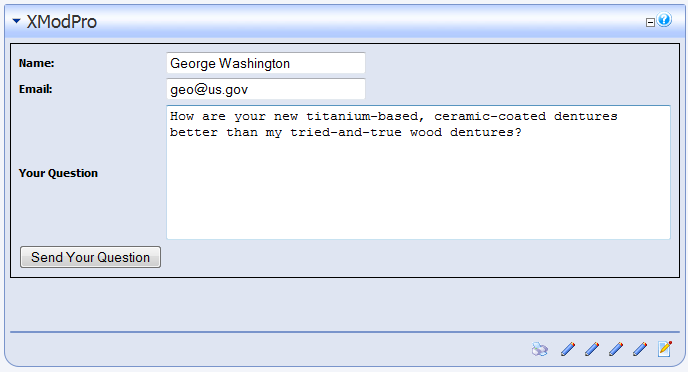688x372 pixels.
Task: Click the 'Email:' field label
Action: coord(36,89)
